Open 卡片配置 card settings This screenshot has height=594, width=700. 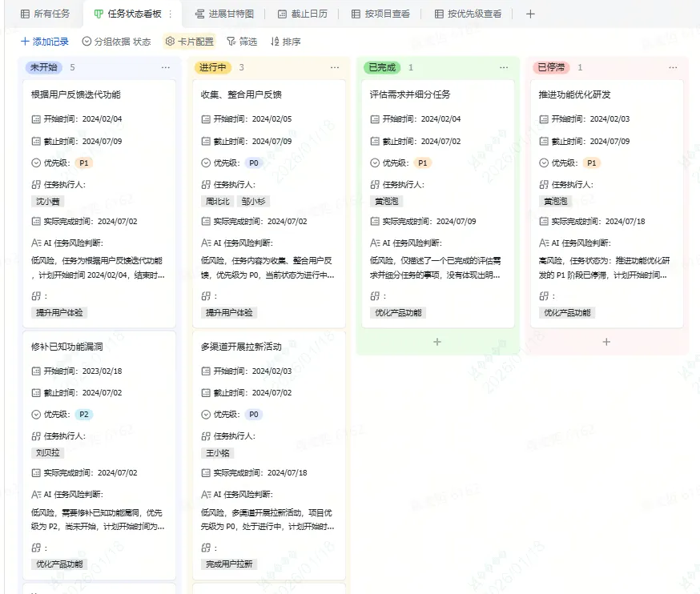click(189, 42)
